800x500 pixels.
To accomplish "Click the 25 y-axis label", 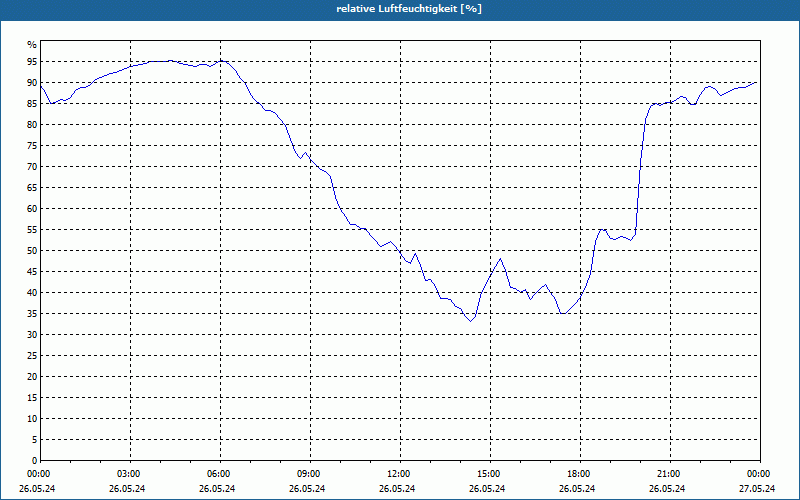I will (x=32, y=356).
